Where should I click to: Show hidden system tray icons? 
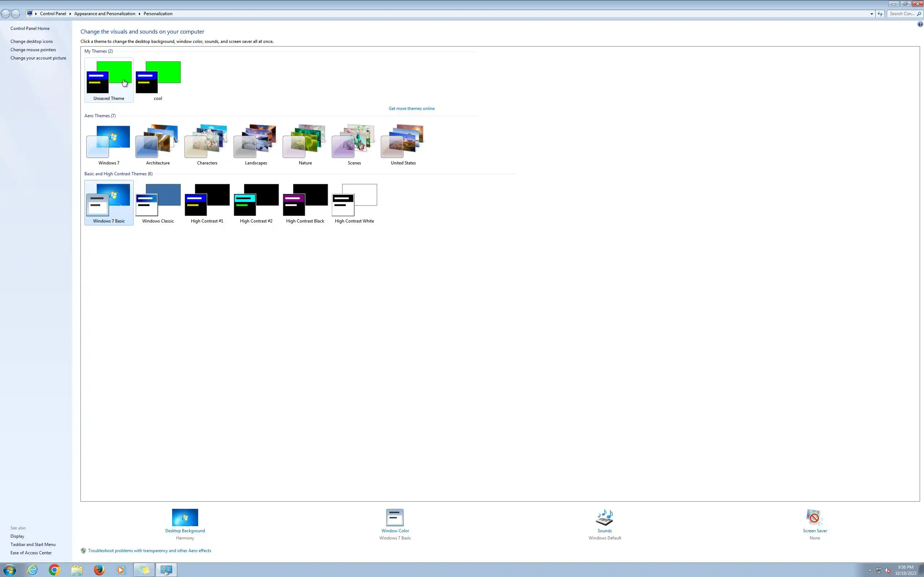[x=870, y=570]
